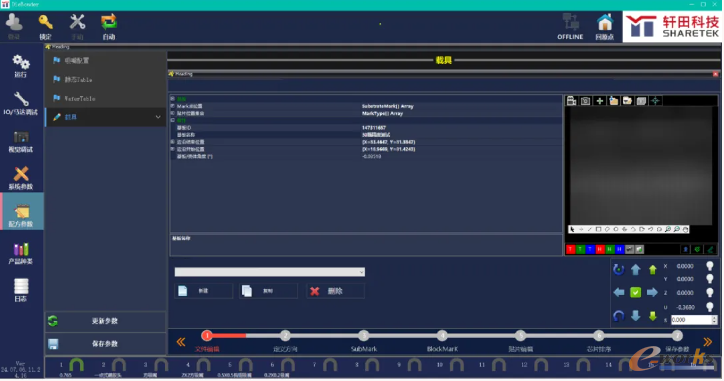The width and height of the screenshot is (724, 381).
Task: Open the 日志 log sidebar icon
Action: [21, 290]
